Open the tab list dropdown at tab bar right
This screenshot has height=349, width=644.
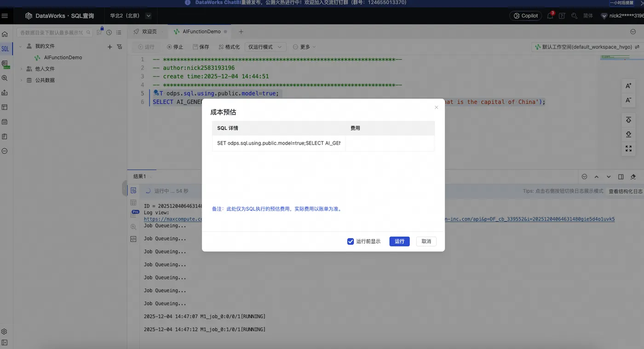click(x=633, y=32)
